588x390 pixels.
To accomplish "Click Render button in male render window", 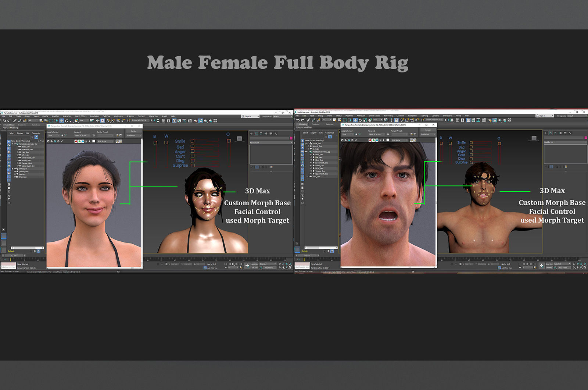I will 428,130.
